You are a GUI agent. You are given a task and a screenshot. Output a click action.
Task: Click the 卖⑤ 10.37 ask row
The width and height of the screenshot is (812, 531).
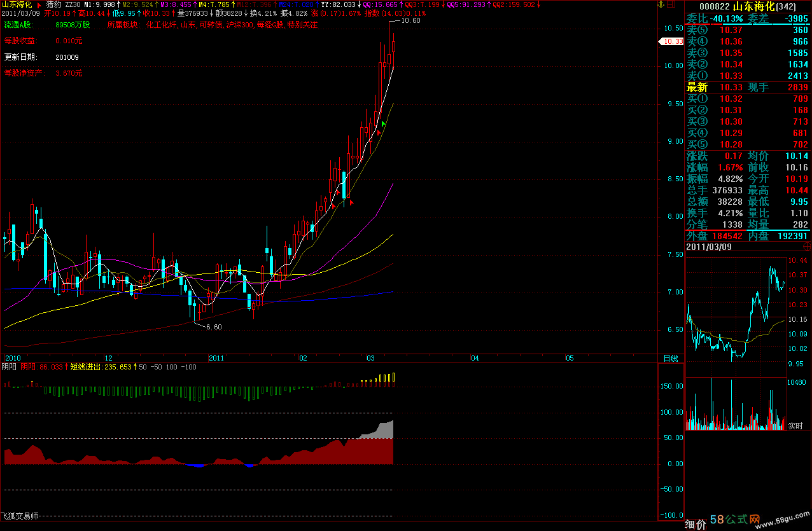748,31
